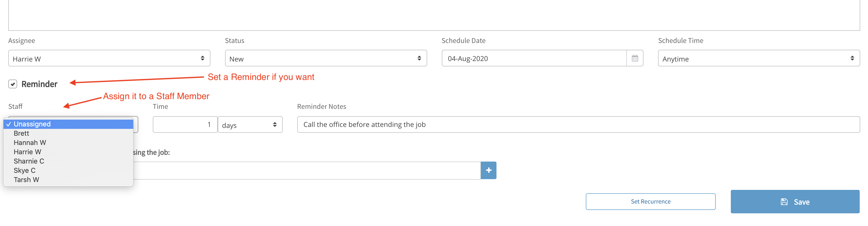This screenshot has width=868, height=226.
Task: Click the Save button
Action: point(795,201)
